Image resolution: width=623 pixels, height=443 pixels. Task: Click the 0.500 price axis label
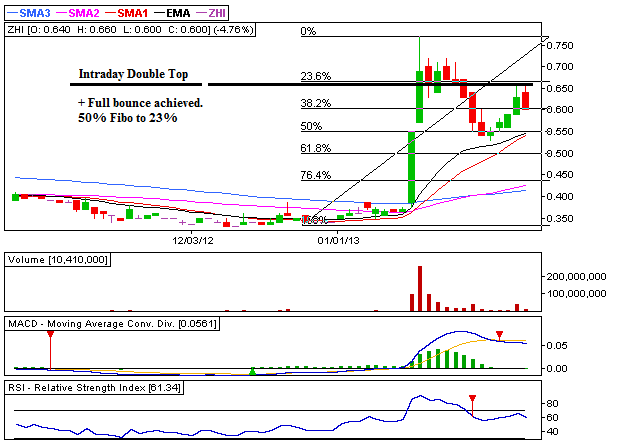click(x=560, y=154)
